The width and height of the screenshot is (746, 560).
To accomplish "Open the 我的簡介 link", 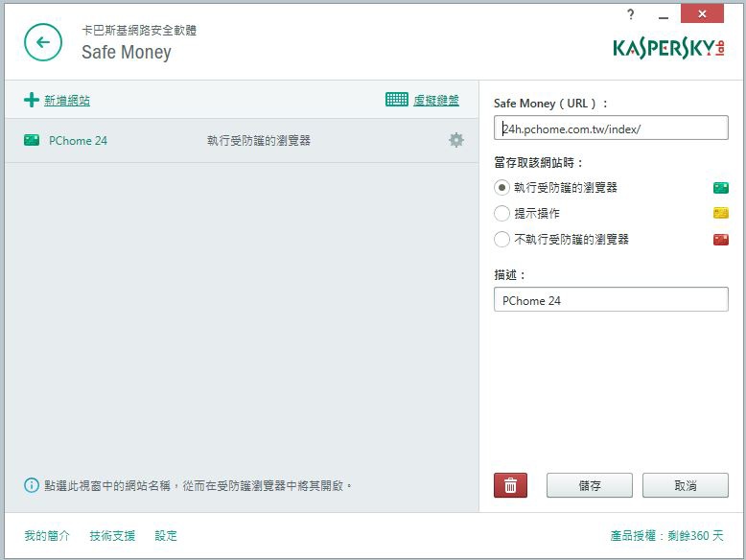I will tap(47, 536).
